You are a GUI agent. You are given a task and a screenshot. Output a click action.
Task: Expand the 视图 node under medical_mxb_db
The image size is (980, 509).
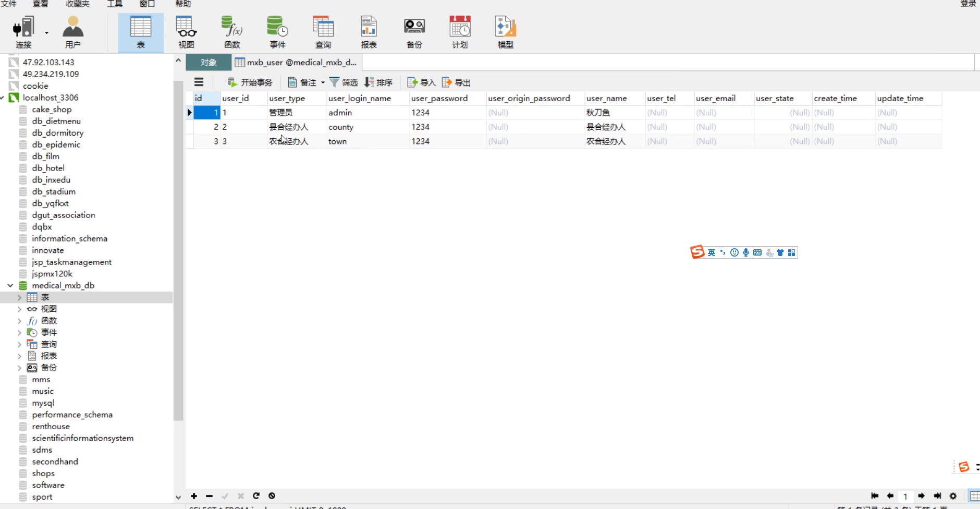pyautogui.click(x=19, y=309)
